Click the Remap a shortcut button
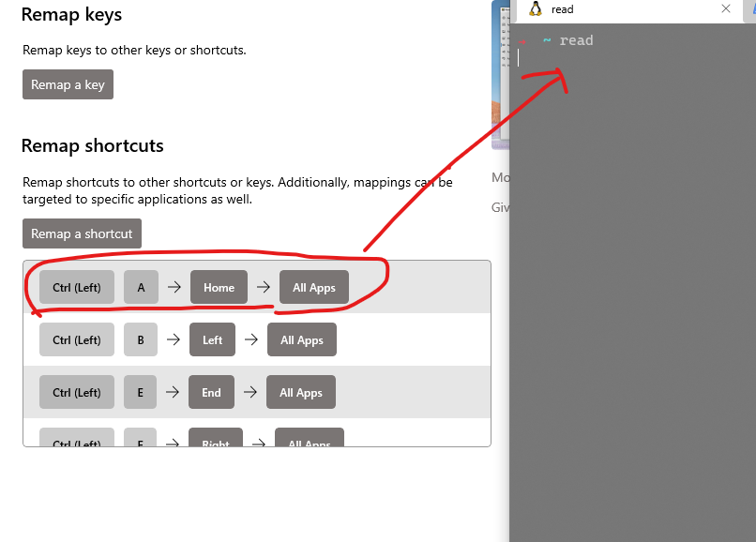The image size is (756, 542). pos(82,233)
